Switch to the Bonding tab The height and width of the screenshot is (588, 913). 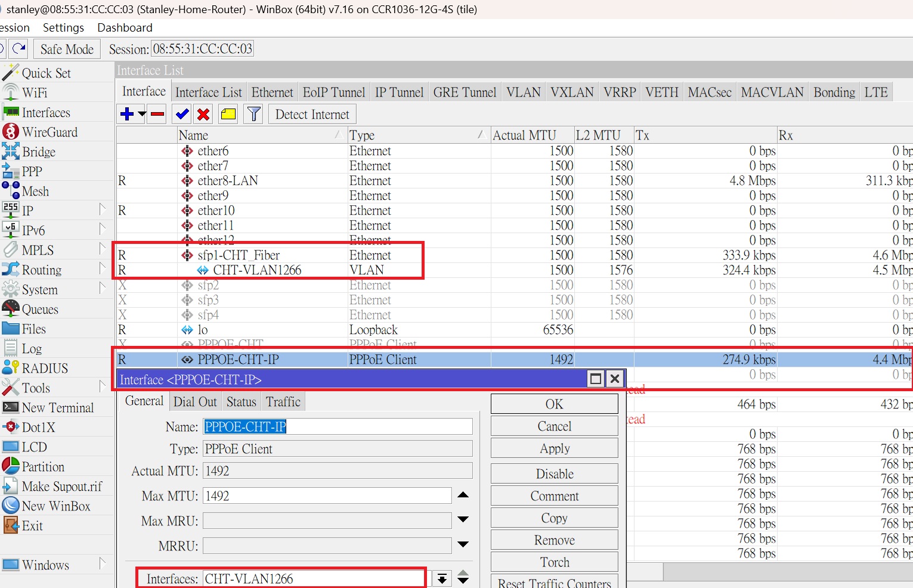[834, 92]
